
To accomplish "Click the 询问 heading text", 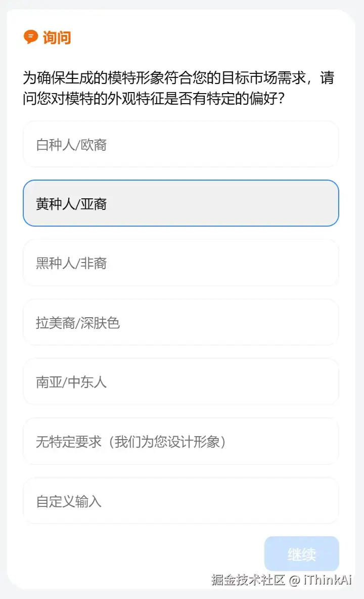I will coord(57,37).
